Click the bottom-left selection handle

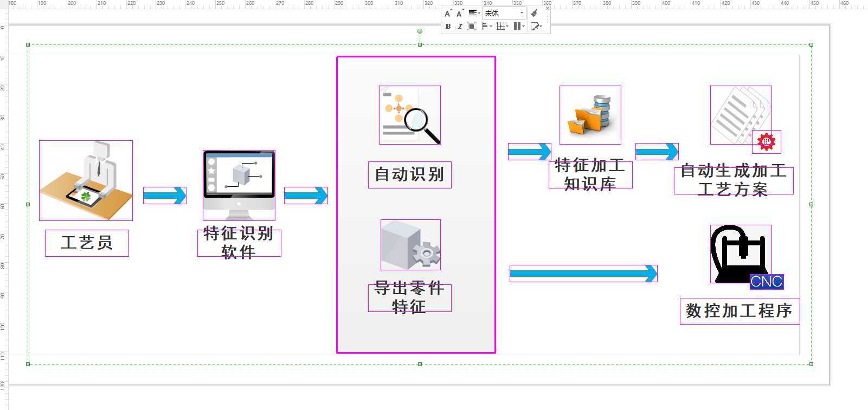pyautogui.click(x=28, y=364)
